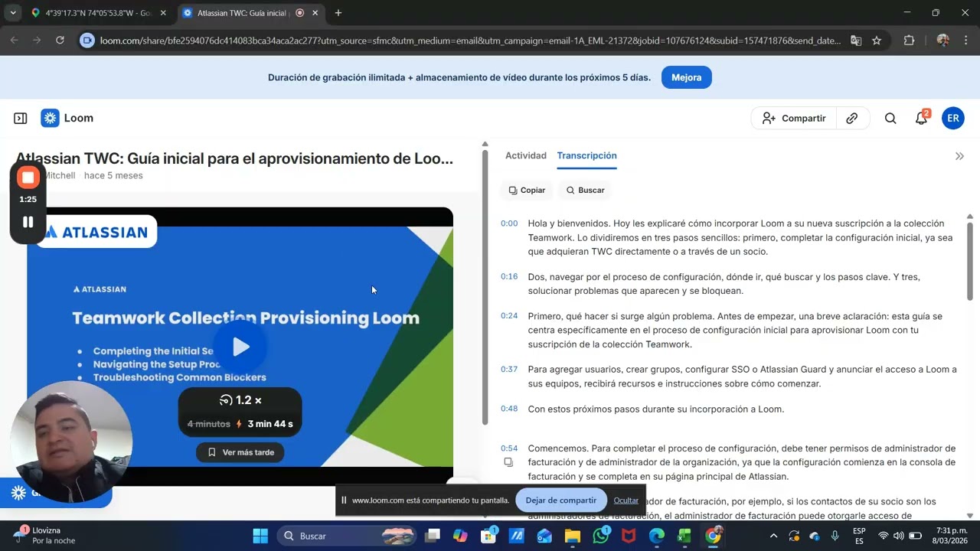Collapse the side panel with double chevron
Screen dimensions: 980x551
[x=959, y=156]
